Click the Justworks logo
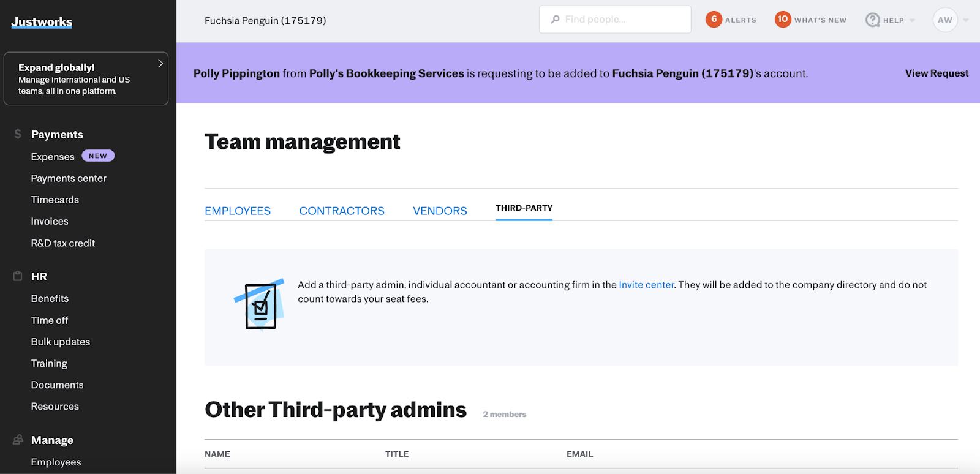This screenshot has width=980, height=474. (x=42, y=22)
